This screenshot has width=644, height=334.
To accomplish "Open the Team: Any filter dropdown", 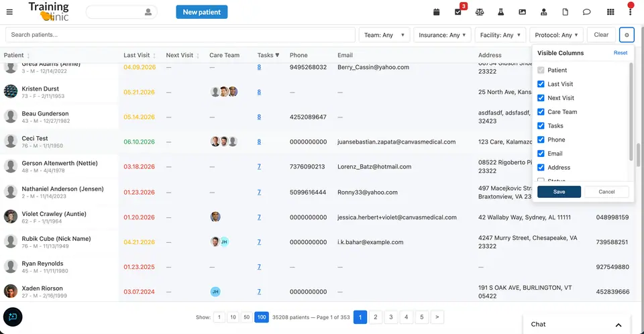I will tap(384, 35).
